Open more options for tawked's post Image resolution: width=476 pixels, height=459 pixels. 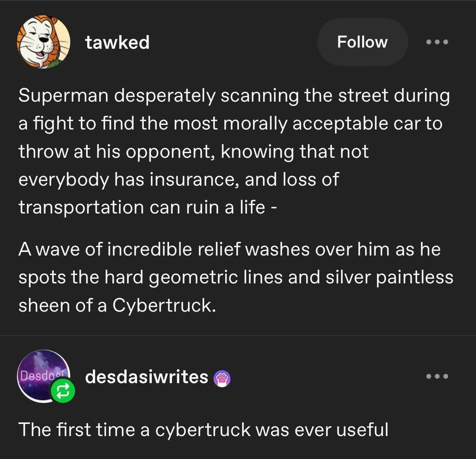437,42
